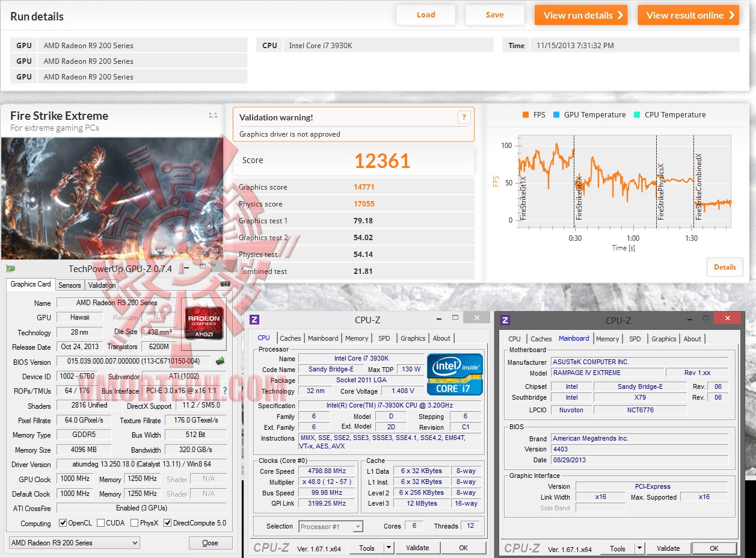
Task: Click the Driver Version field in GPU-Z
Action: tap(141, 465)
